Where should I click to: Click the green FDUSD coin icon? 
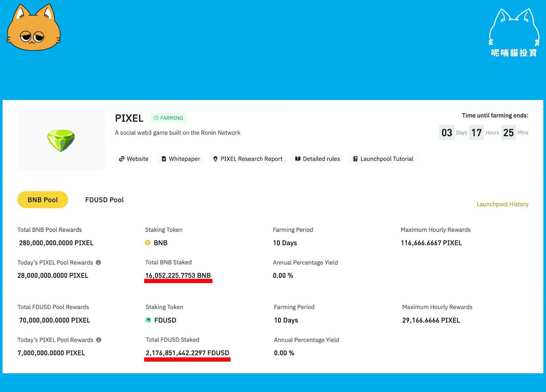148,320
